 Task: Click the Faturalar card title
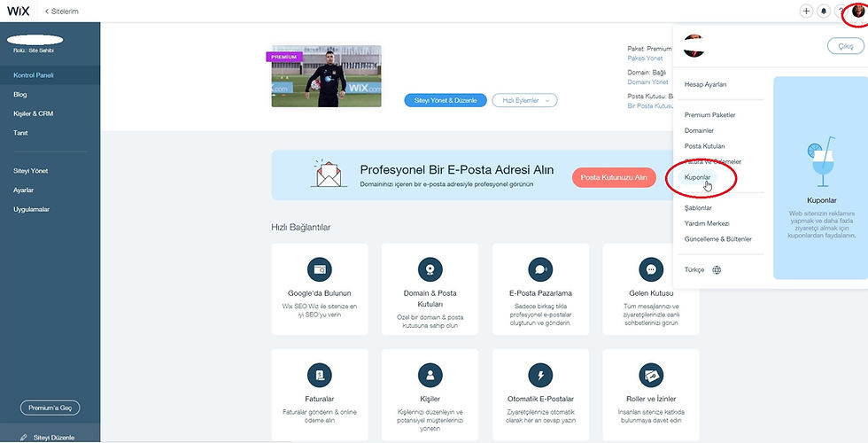(320, 399)
